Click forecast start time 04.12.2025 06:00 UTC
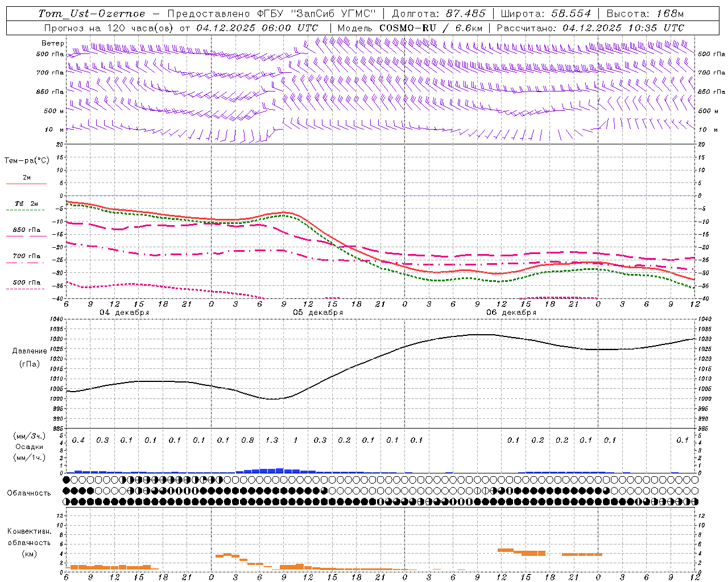This screenshot has height=582, width=728. tap(258, 28)
